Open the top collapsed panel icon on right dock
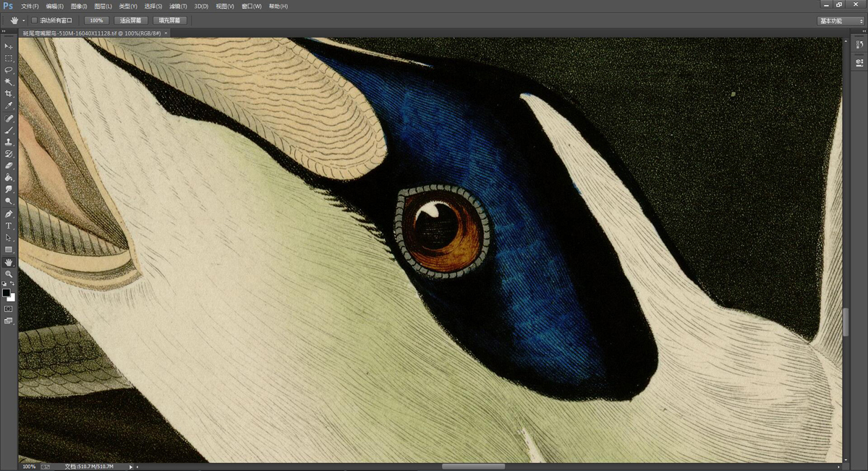 point(859,45)
